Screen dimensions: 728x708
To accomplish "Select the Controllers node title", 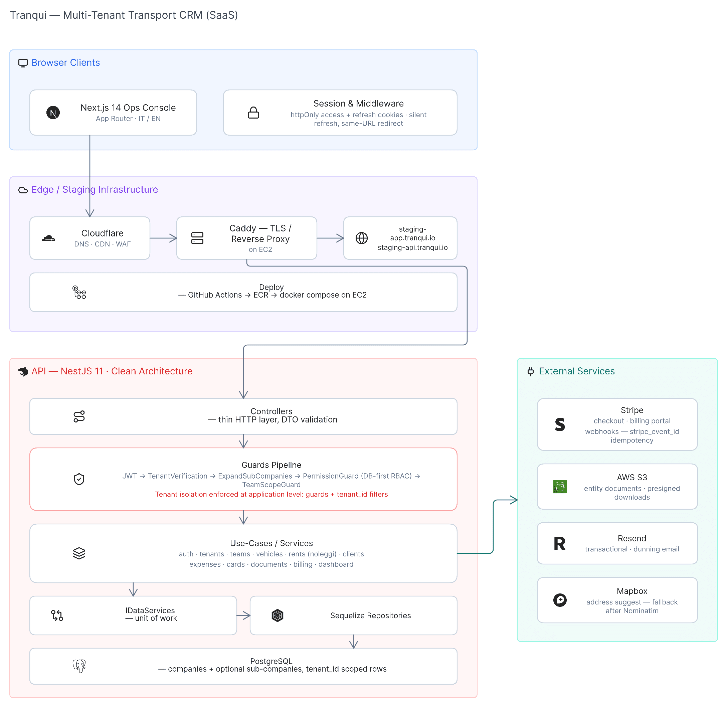I will point(271,411).
